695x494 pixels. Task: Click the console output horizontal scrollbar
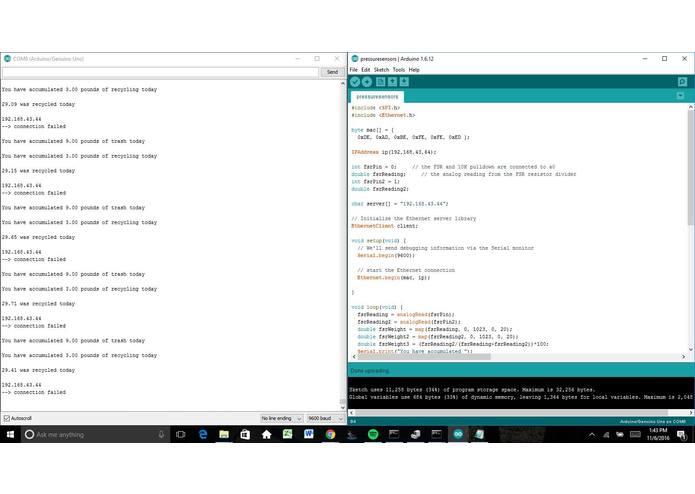tap(521, 412)
